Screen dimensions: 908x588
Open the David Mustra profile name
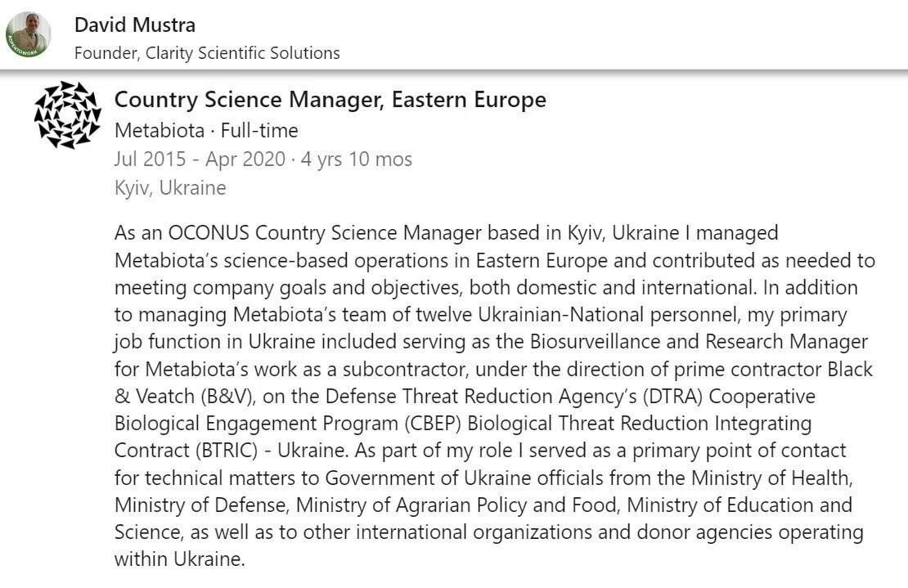135,25
